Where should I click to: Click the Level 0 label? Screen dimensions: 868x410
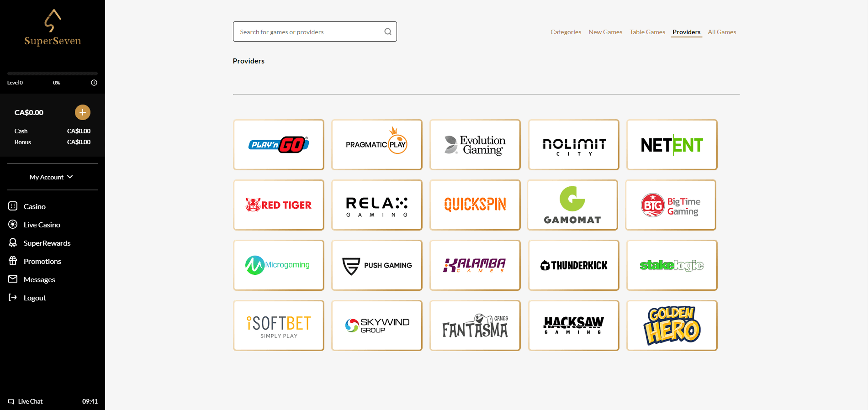point(15,83)
